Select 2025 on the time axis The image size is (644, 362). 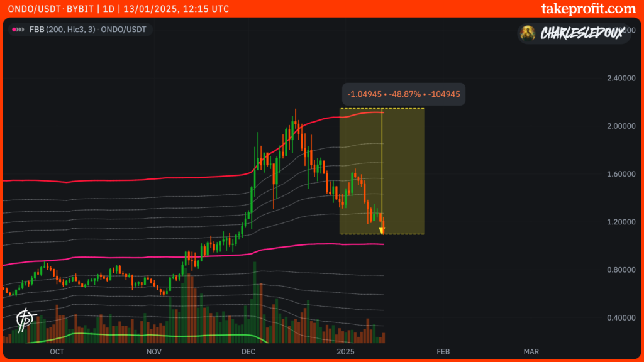346,351
